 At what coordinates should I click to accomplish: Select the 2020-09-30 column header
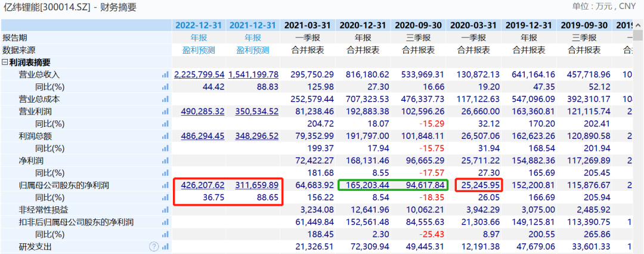[418, 25]
